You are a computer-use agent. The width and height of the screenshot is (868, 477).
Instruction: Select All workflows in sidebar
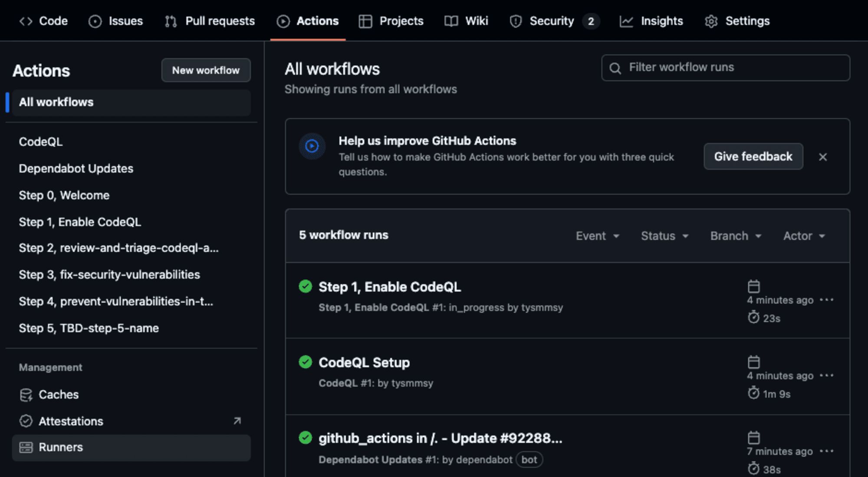point(131,102)
